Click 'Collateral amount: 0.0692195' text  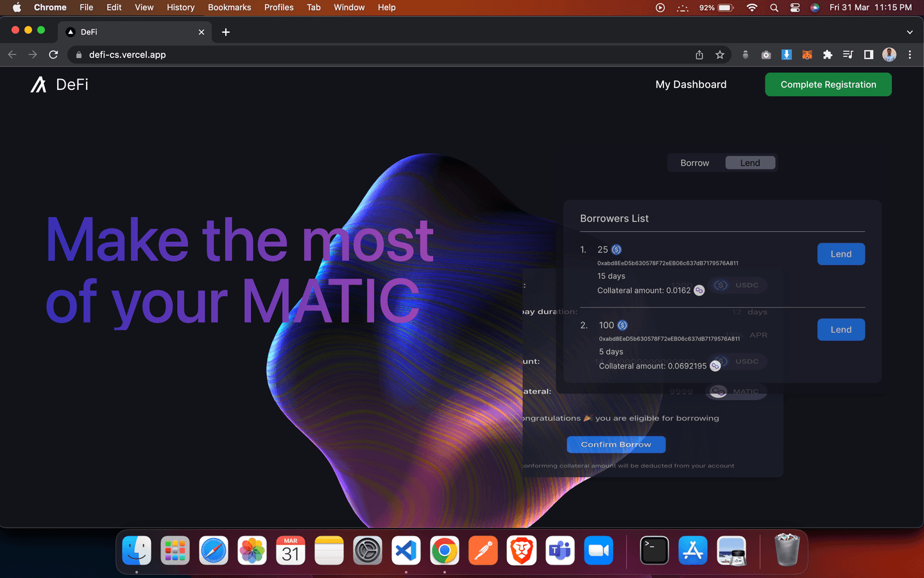(653, 366)
